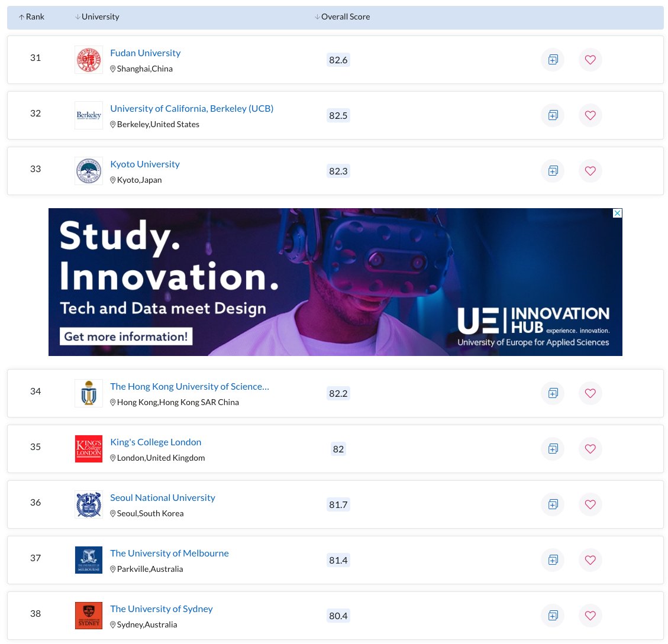Click 'Hong Kong,Hong Kong SAR China' location

pos(178,402)
